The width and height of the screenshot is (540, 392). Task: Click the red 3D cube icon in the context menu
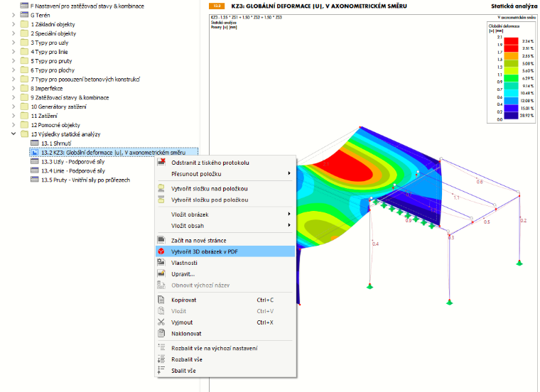click(161, 251)
